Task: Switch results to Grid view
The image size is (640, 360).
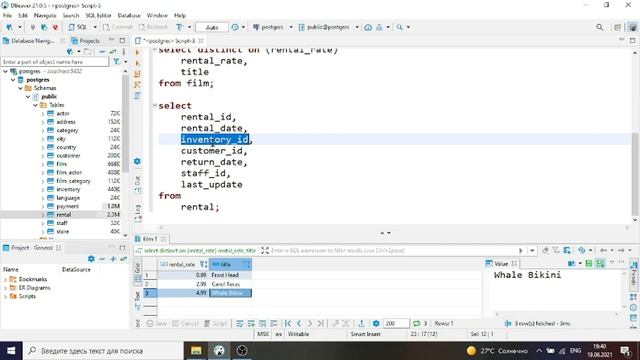Action: point(137,273)
